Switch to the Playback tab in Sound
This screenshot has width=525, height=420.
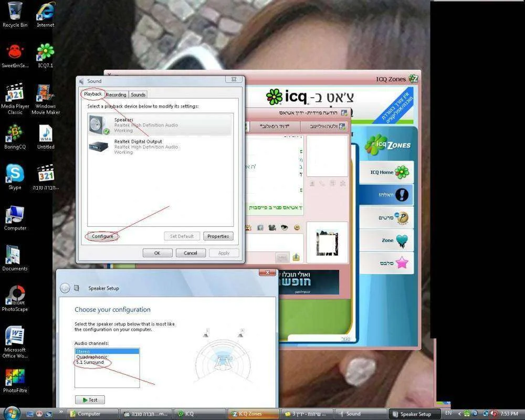point(93,94)
